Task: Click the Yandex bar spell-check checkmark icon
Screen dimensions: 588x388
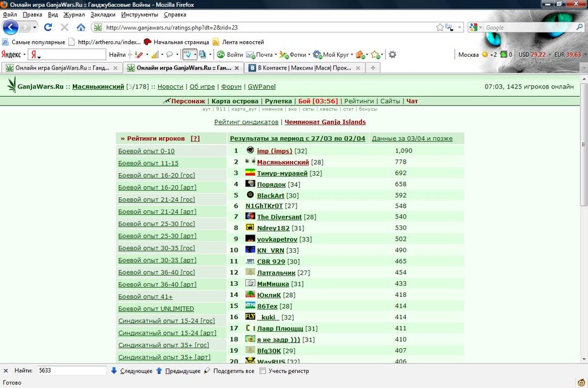Action: tap(188, 55)
